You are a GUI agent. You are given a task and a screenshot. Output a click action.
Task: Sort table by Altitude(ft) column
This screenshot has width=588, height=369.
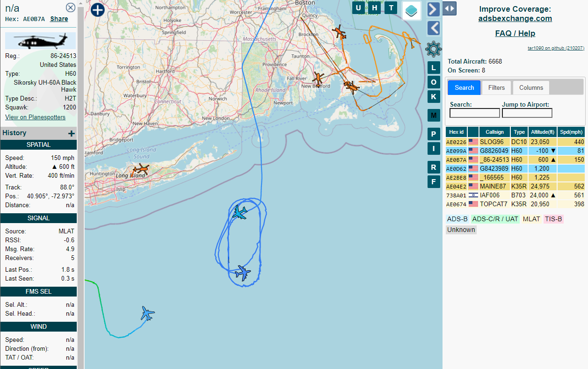click(x=543, y=132)
